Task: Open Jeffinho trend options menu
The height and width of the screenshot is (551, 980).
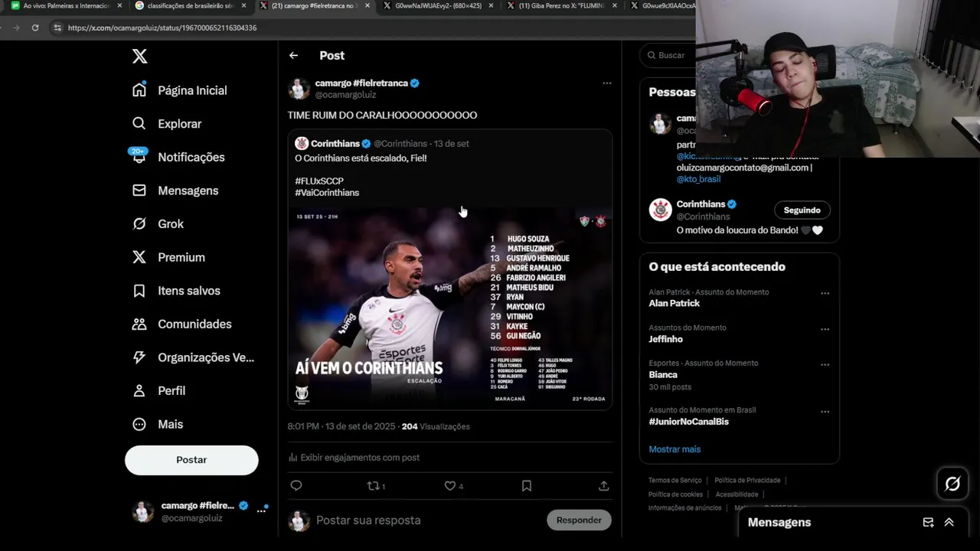Action: (x=825, y=329)
